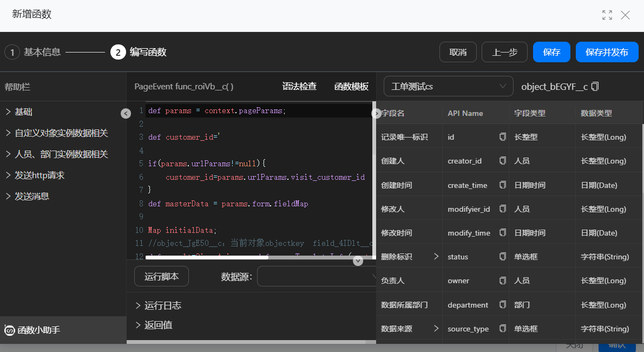Click 语法检查 to check syntax

tap(299, 87)
